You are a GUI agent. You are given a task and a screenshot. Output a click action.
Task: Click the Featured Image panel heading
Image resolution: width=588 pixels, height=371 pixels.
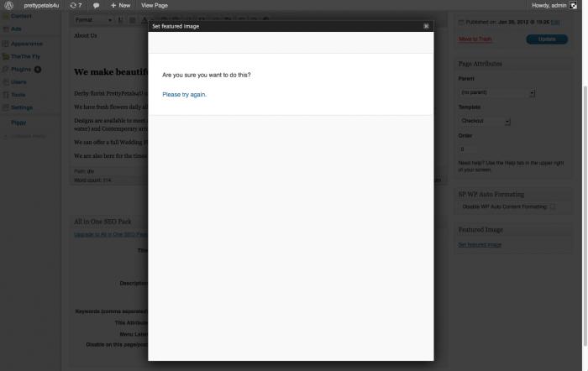click(x=480, y=230)
